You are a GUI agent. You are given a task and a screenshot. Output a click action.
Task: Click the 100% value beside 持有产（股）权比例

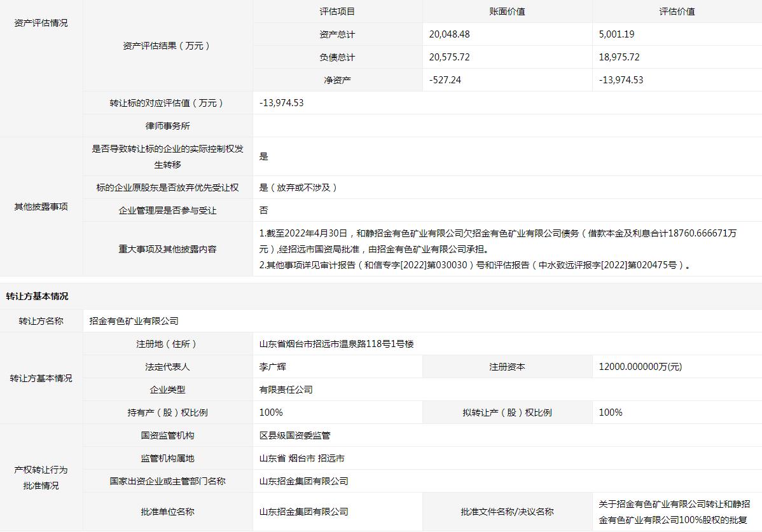pos(271,413)
